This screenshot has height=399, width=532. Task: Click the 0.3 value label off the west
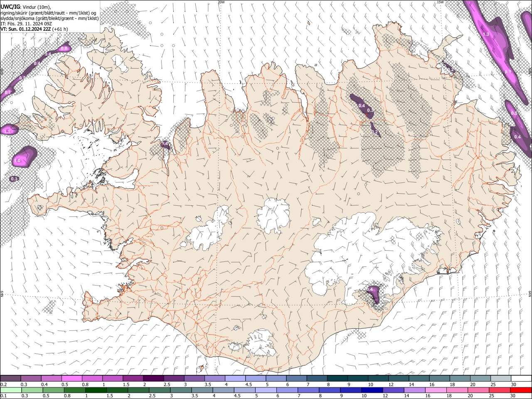click(x=14, y=179)
